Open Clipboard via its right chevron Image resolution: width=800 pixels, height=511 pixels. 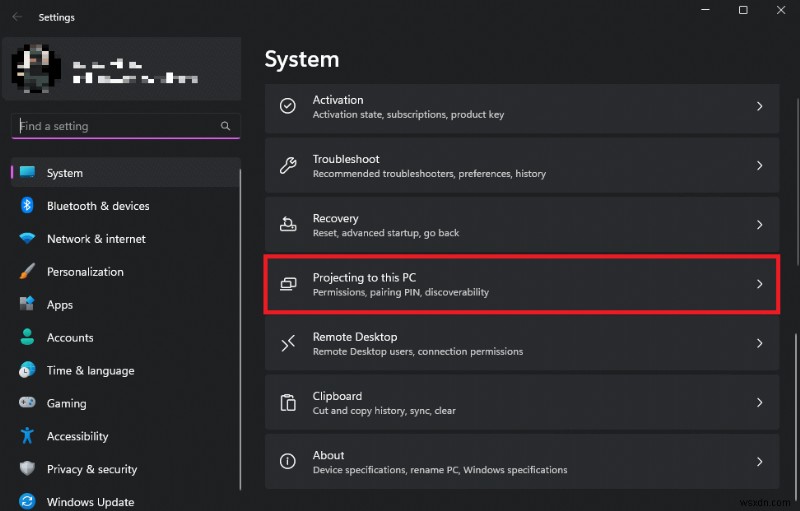[759, 402]
